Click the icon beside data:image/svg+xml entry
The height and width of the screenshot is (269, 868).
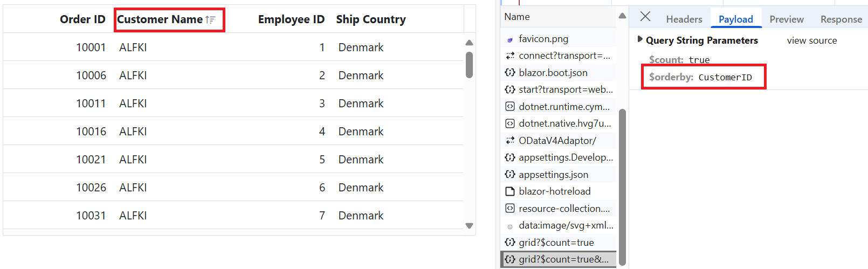tap(510, 226)
